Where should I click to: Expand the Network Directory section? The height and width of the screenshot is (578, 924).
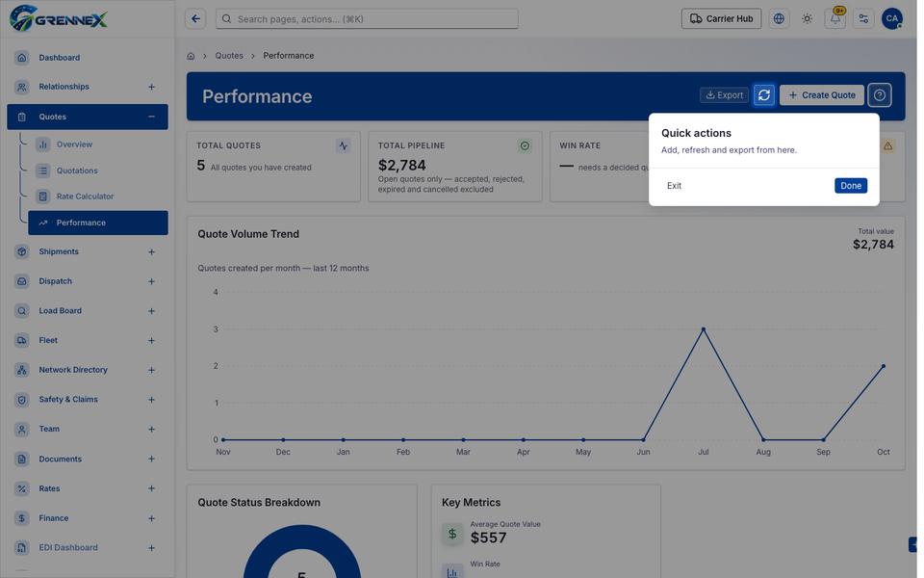pyautogui.click(x=151, y=370)
